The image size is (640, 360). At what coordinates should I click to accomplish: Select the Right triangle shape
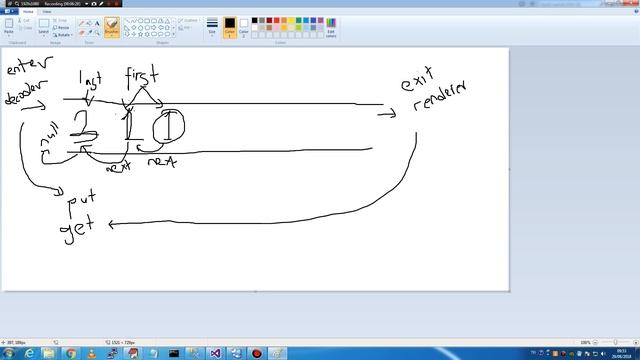[x=127, y=28]
